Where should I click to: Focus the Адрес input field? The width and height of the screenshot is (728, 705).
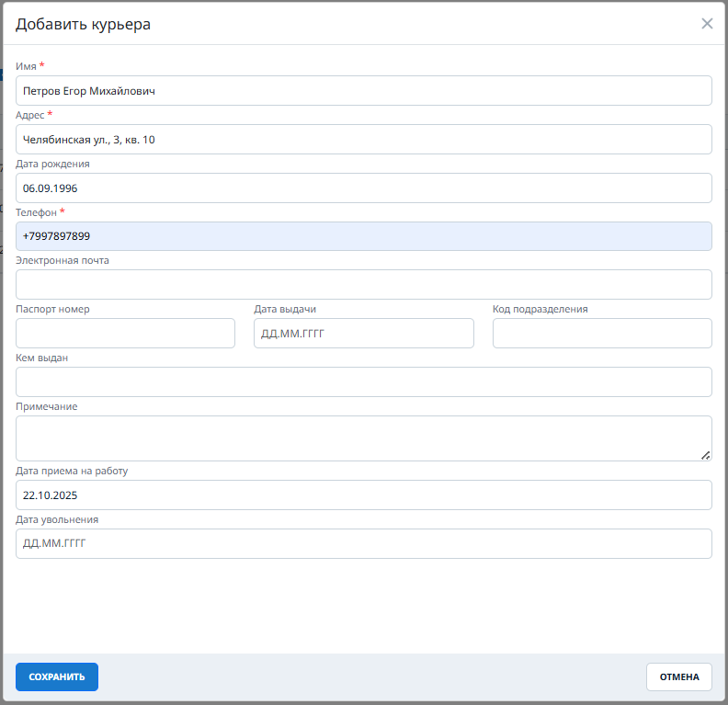[364, 140]
